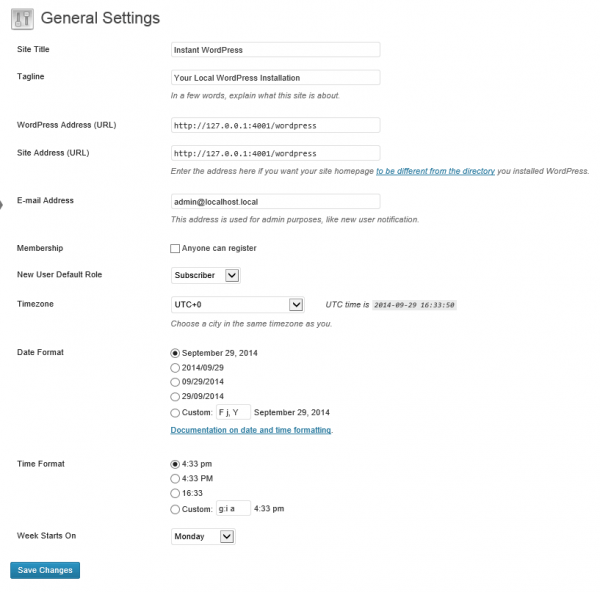Click the collapse arrow at left edge
The width and height of the screenshot is (600, 592).
pos(1,205)
